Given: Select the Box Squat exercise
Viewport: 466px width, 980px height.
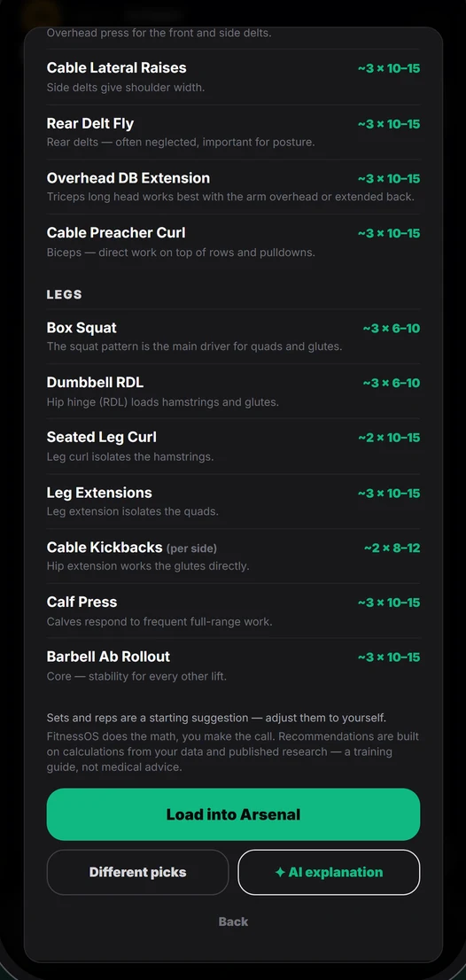Looking at the screenshot, I should [233, 336].
